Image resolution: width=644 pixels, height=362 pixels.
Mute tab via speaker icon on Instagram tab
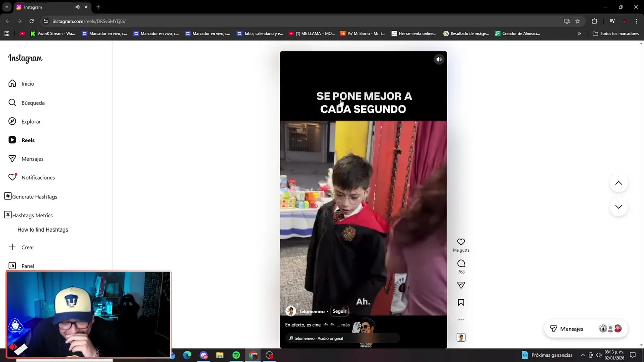coord(77,7)
